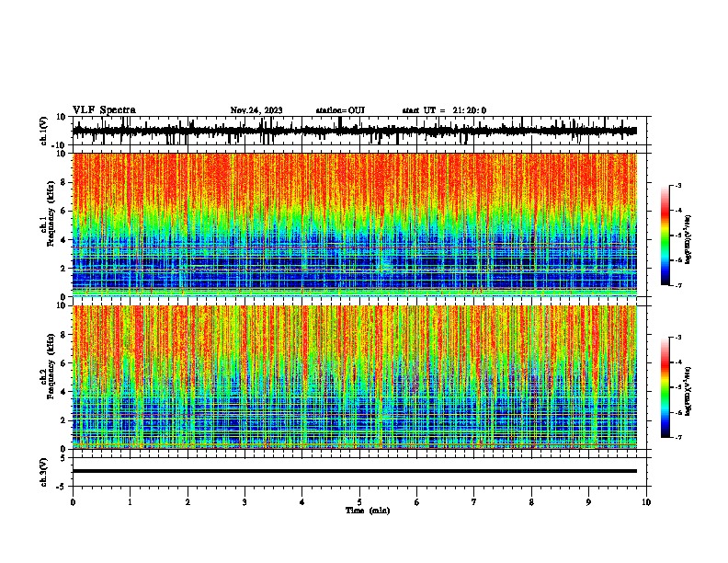The width and height of the screenshot is (728, 563).
Task: Click the "10" tick on the time axis
Action: (646, 502)
